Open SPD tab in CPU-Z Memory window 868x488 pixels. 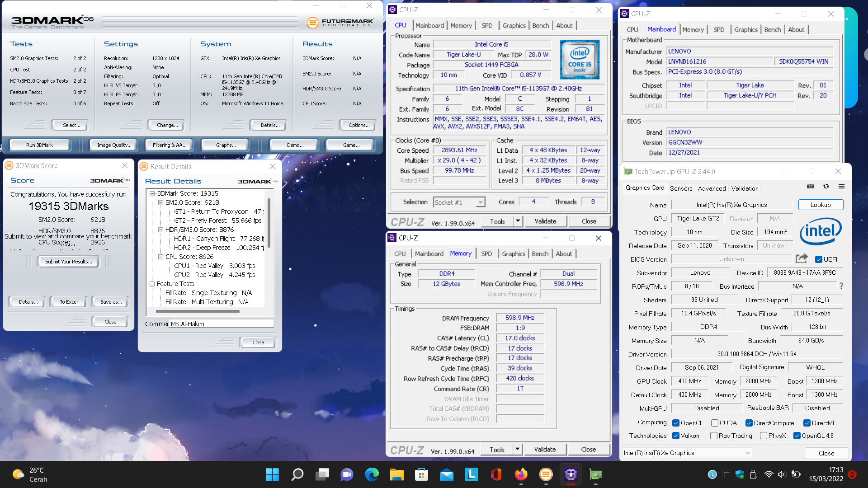[x=486, y=254]
